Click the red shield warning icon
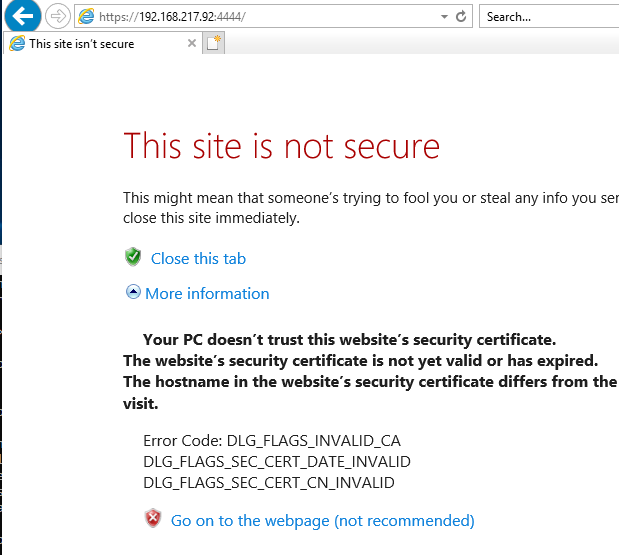The width and height of the screenshot is (619, 555). pyautogui.click(x=153, y=519)
